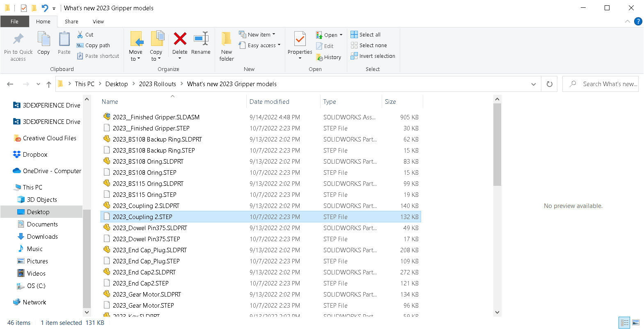Click the Rename icon in Organize group

[x=201, y=39]
